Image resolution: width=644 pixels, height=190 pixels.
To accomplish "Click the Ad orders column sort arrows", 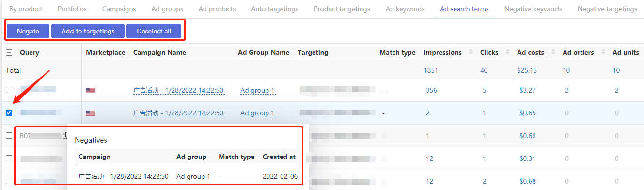I will tap(603, 52).
